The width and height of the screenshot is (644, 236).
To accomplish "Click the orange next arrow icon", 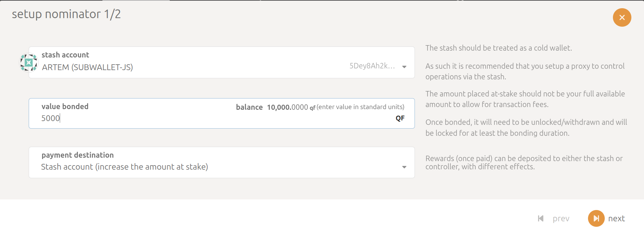I will click(596, 218).
